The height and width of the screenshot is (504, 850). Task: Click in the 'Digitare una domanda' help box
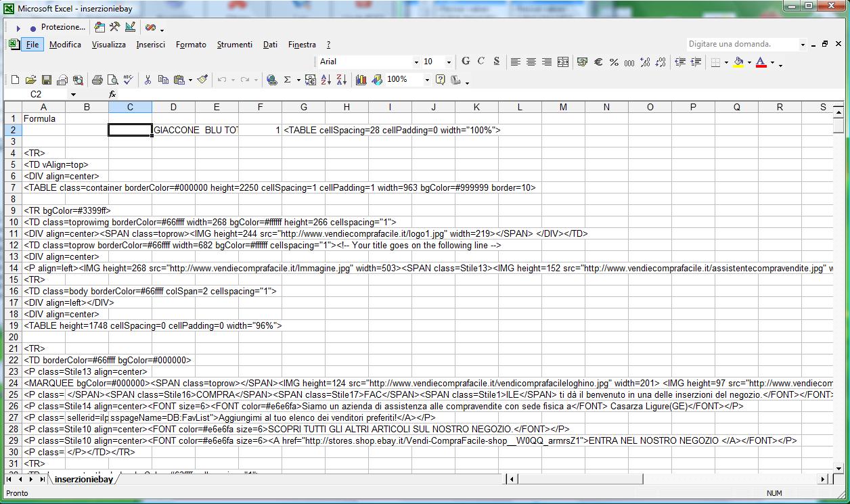tap(742, 44)
